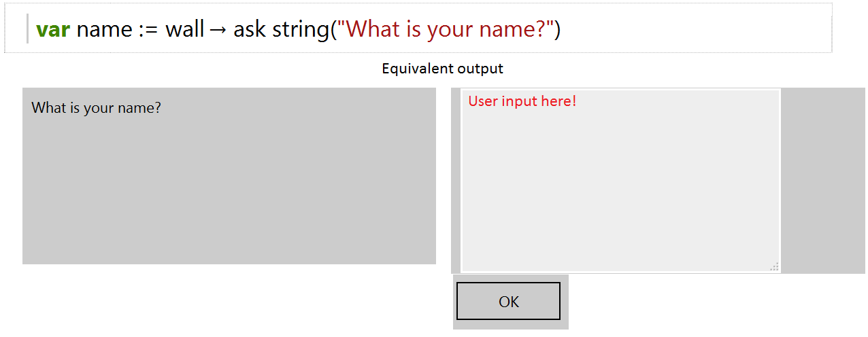Viewport: 868px width, 337px height.
Task: Click the red 'User input here!' placeholder text
Action: 522,101
